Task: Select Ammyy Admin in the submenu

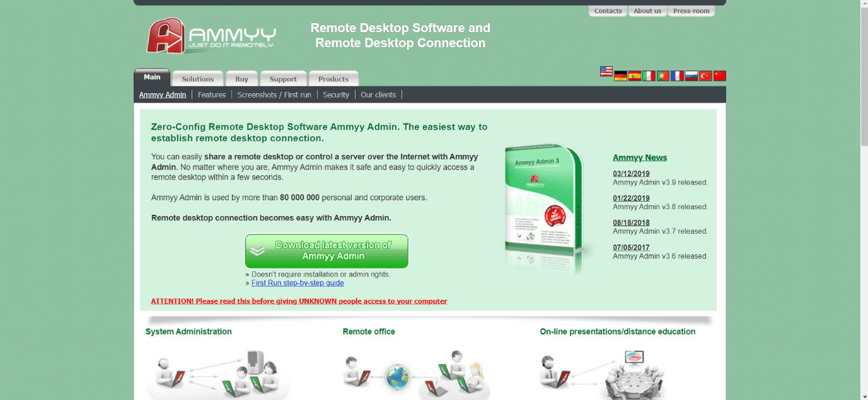Action: pyautogui.click(x=163, y=95)
